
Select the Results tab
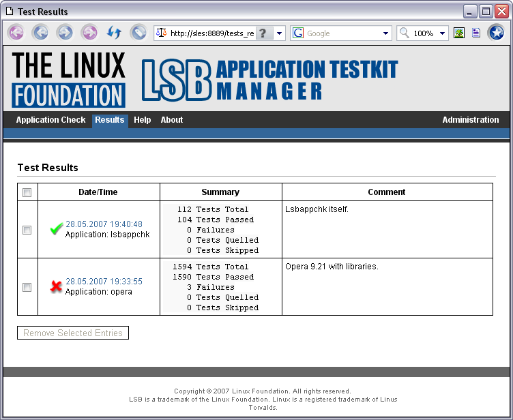click(110, 120)
